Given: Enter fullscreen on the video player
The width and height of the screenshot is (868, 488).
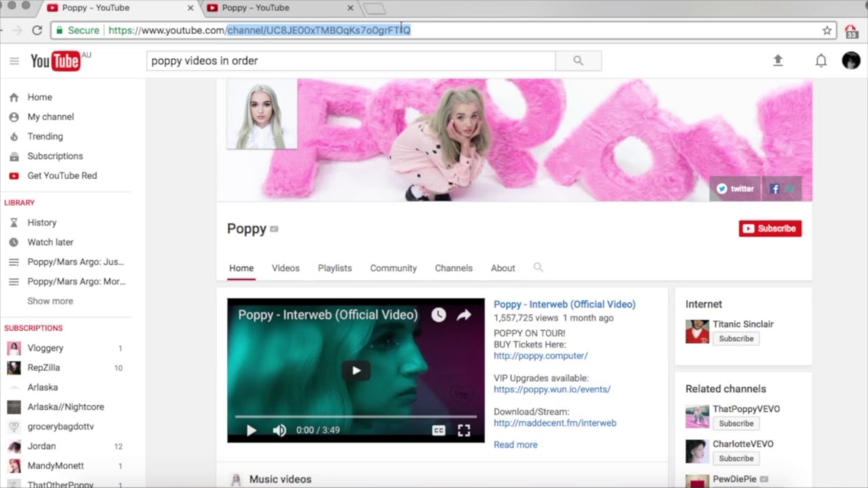Looking at the screenshot, I should pos(464,430).
